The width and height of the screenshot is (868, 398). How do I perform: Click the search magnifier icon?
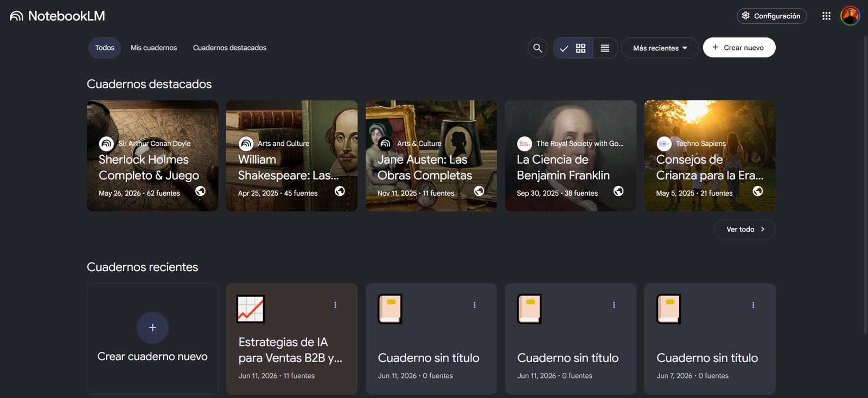pyautogui.click(x=538, y=48)
